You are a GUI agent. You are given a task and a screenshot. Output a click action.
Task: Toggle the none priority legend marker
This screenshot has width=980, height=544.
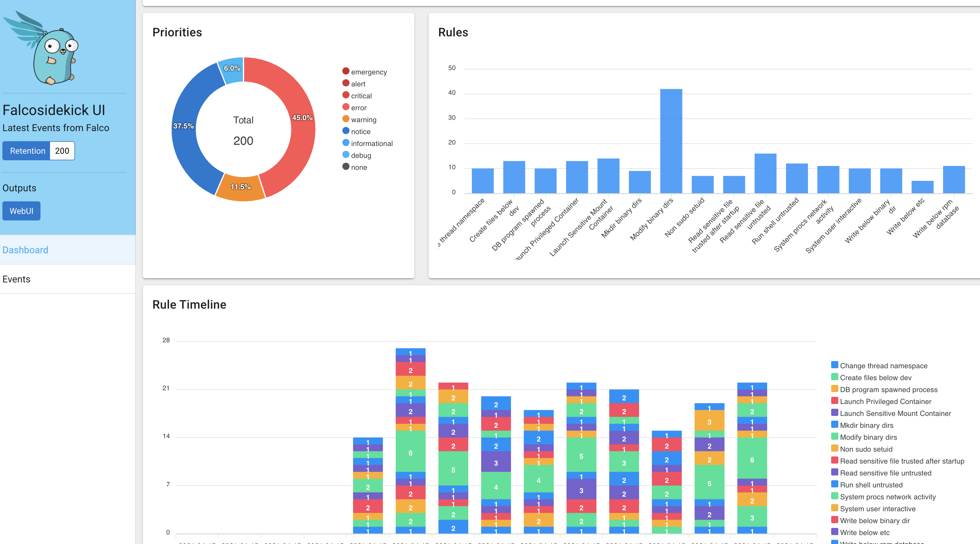pyautogui.click(x=345, y=166)
